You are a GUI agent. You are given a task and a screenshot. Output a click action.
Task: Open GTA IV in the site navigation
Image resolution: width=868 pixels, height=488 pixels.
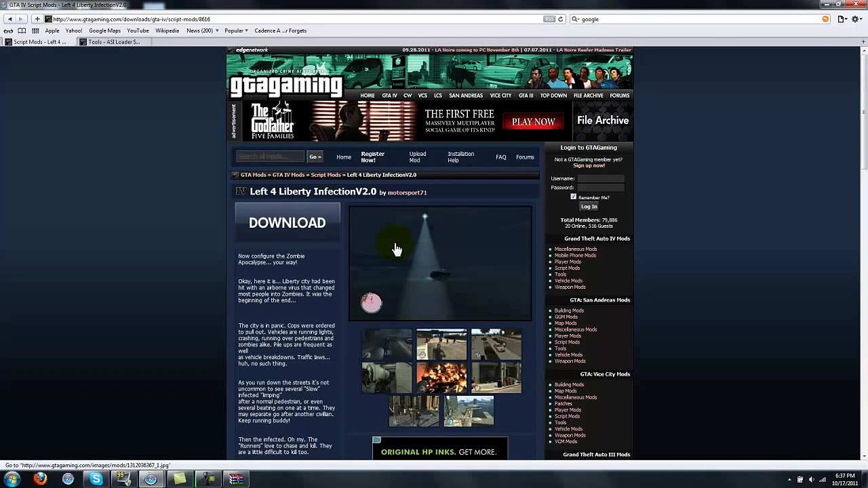389,96
